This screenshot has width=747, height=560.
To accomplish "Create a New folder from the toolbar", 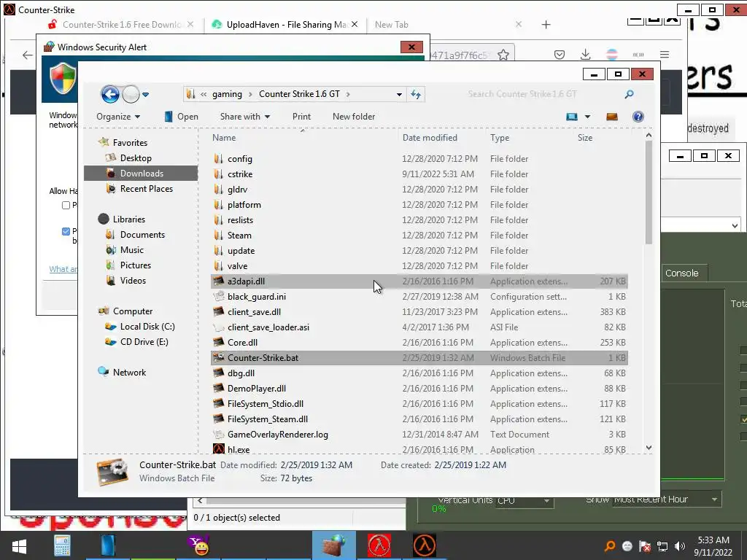I will 354,117.
